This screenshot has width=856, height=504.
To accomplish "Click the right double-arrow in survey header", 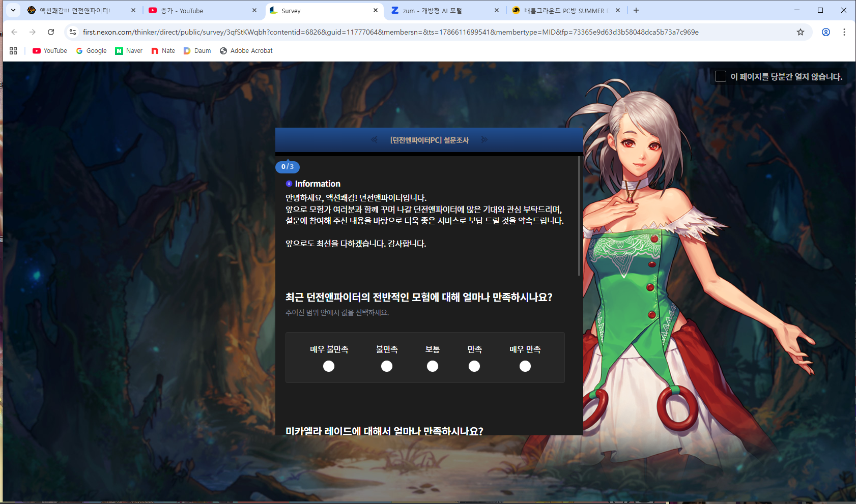I will (484, 139).
